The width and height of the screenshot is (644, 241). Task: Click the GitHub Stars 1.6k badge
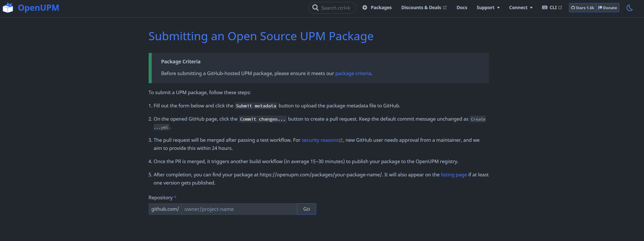tap(583, 8)
